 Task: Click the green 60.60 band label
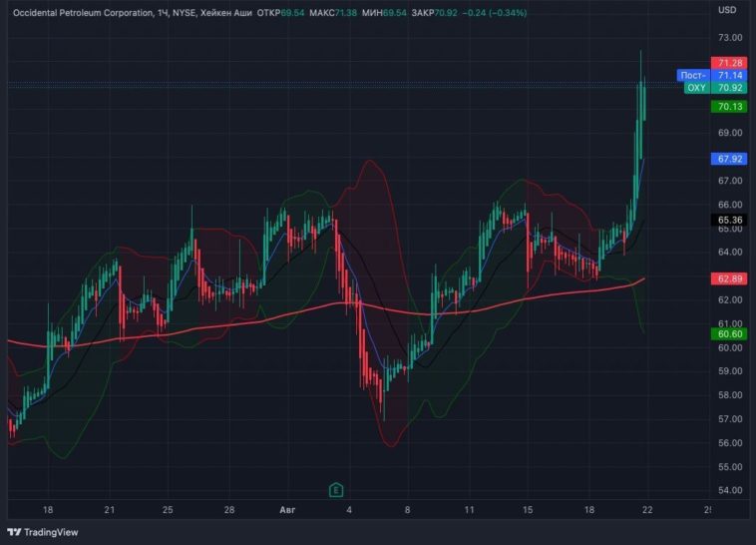(730, 334)
